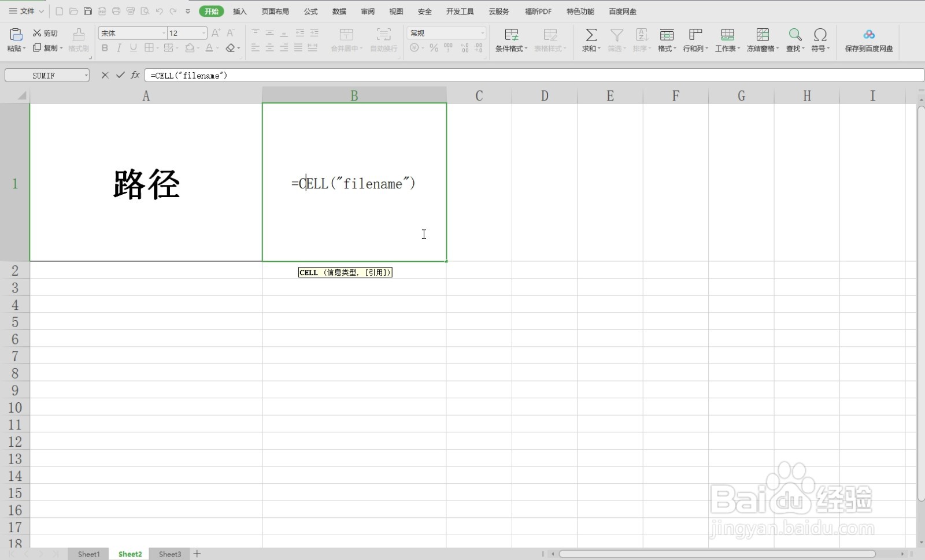Click the formula bar input field
925x560 pixels.
[534, 75]
